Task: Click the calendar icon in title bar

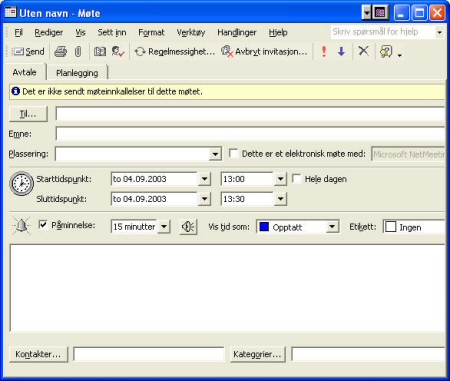Action: click(x=10, y=12)
